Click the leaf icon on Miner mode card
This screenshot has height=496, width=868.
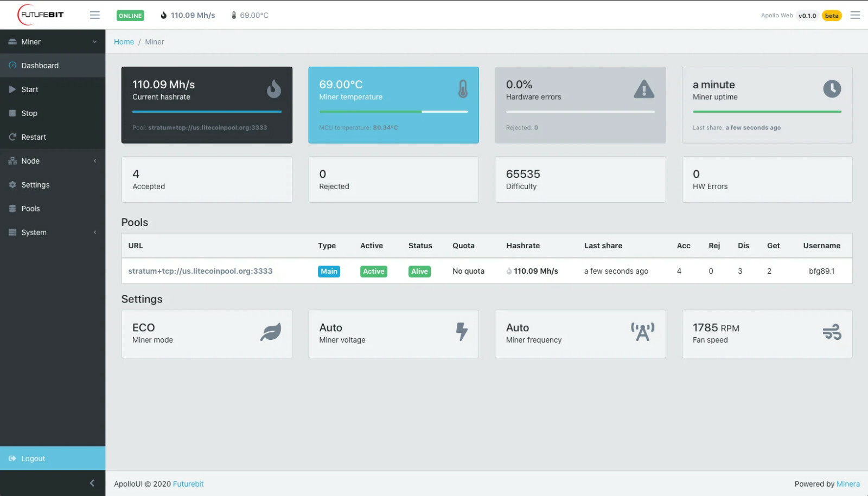click(x=271, y=332)
